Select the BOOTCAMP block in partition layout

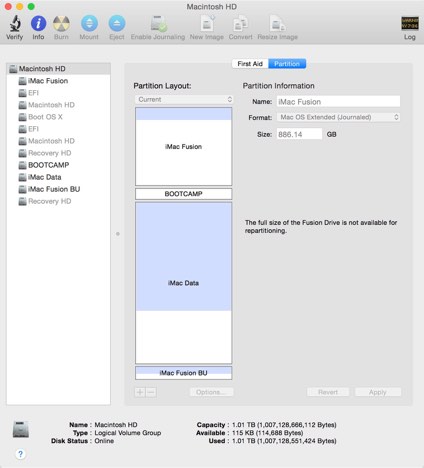184,194
